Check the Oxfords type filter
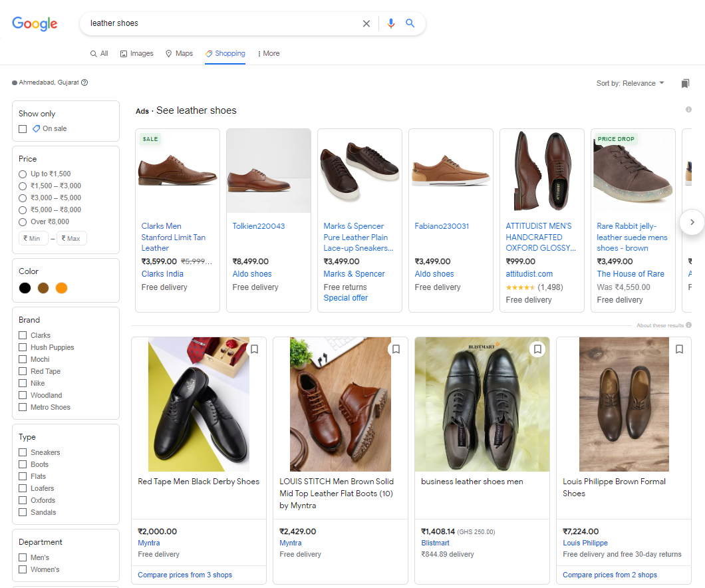 [23, 500]
